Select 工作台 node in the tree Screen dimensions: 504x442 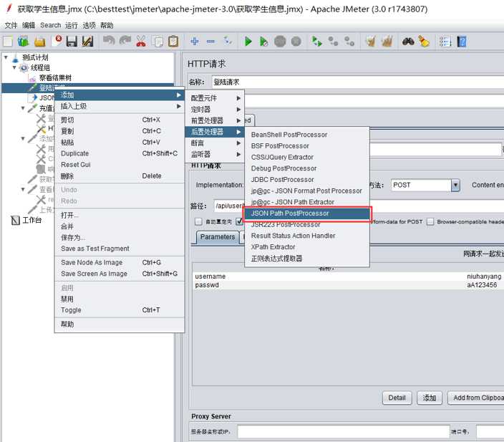(x=31, y=220)
